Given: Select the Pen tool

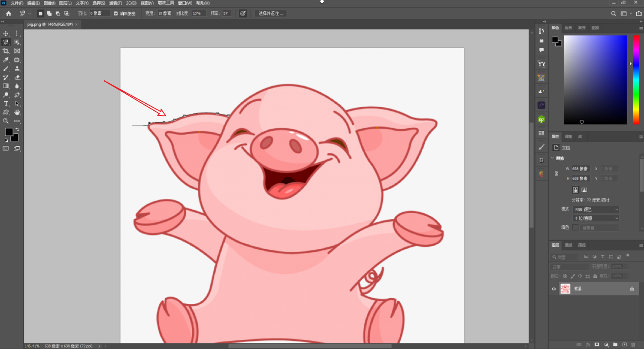Looking at the screenshot, I should coord(17,95).
